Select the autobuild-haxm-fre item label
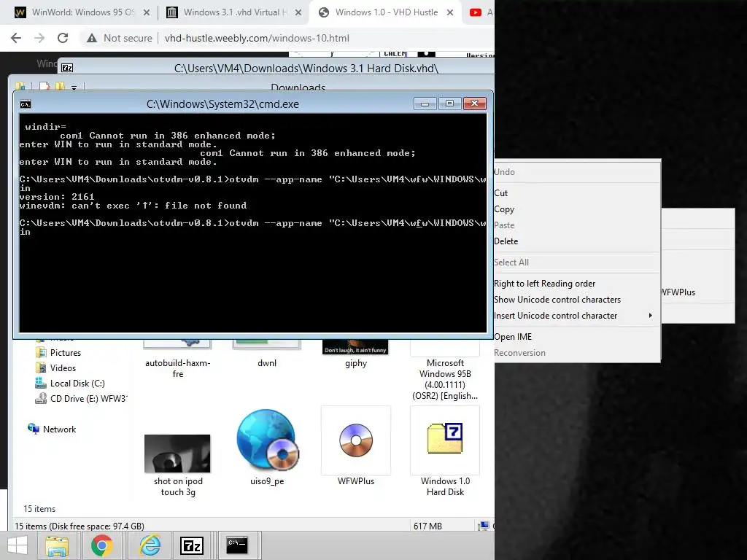747x560 pixels. pyautogui.click(x=178, y=368)
